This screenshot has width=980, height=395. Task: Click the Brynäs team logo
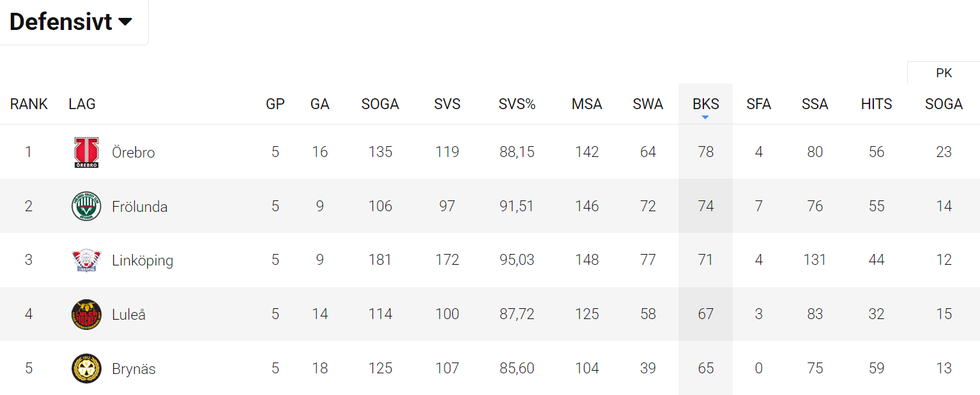(86, 368)
